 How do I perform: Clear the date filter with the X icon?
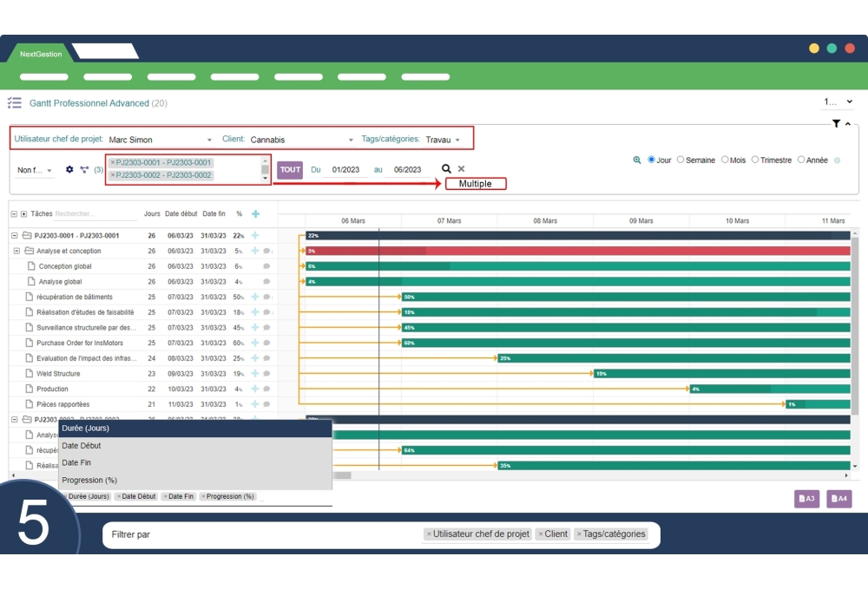tap(460, 167)
